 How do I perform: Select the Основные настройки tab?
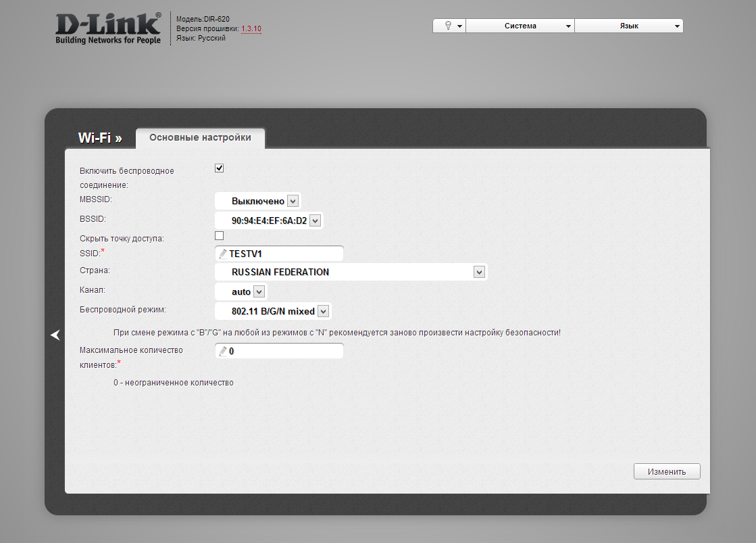tap(200, 137)
